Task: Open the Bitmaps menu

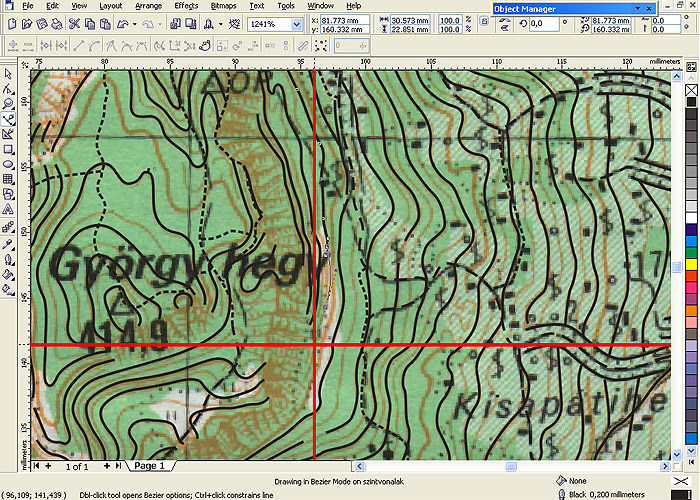Action: click(223, 6)
